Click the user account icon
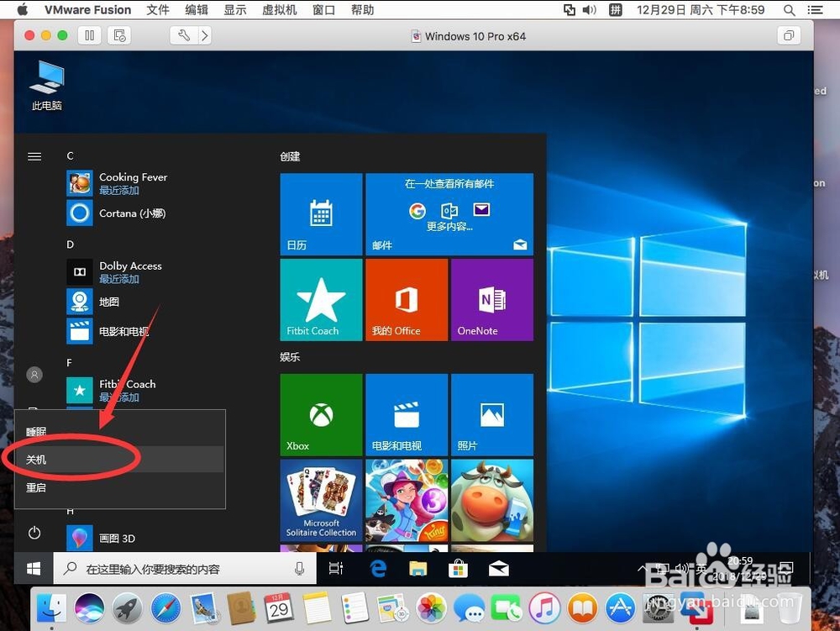840x631 pixels. [x=34, y=375]
